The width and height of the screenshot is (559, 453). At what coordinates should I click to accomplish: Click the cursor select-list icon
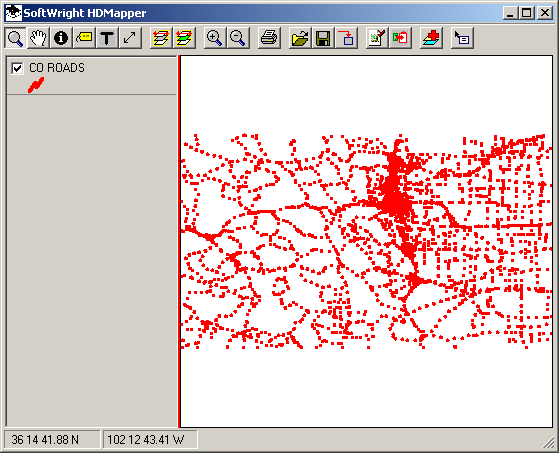(462, 38)
